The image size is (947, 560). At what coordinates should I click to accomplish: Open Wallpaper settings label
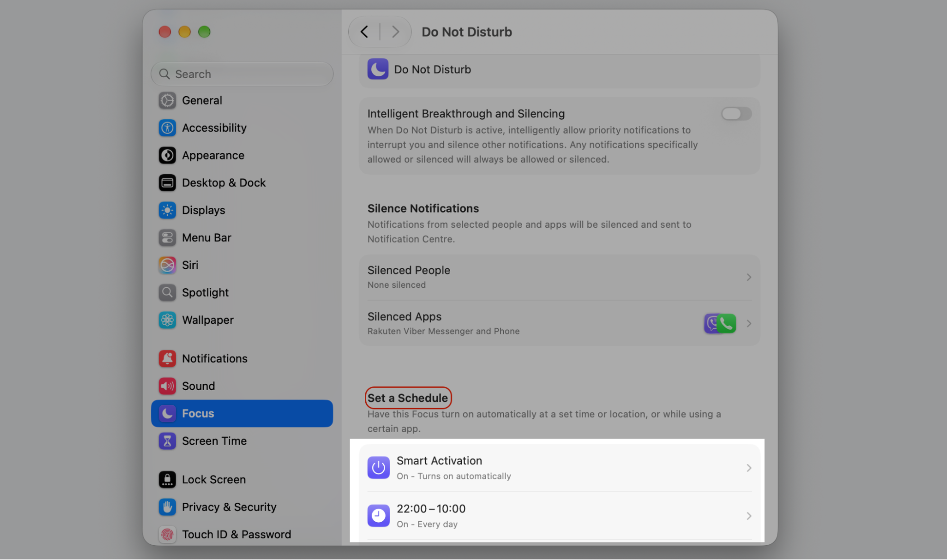(207, 320)
